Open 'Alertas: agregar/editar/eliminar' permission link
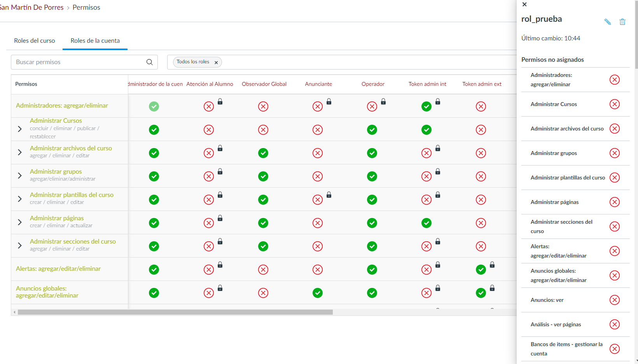638x364 pixels. [58, 268]
